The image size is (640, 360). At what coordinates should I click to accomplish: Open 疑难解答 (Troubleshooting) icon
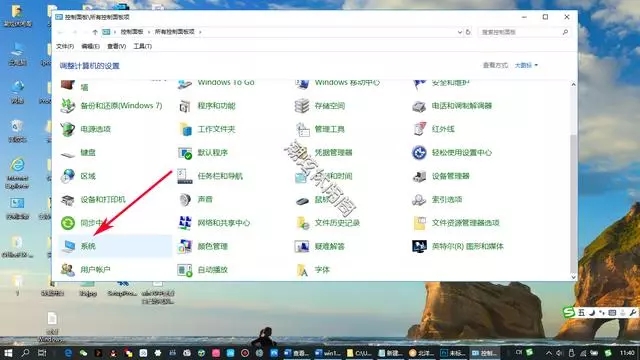302,246
